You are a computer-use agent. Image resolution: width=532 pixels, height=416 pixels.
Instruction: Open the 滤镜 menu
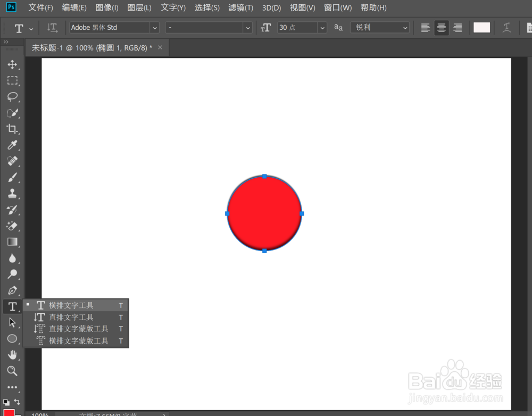pos(240,7)
